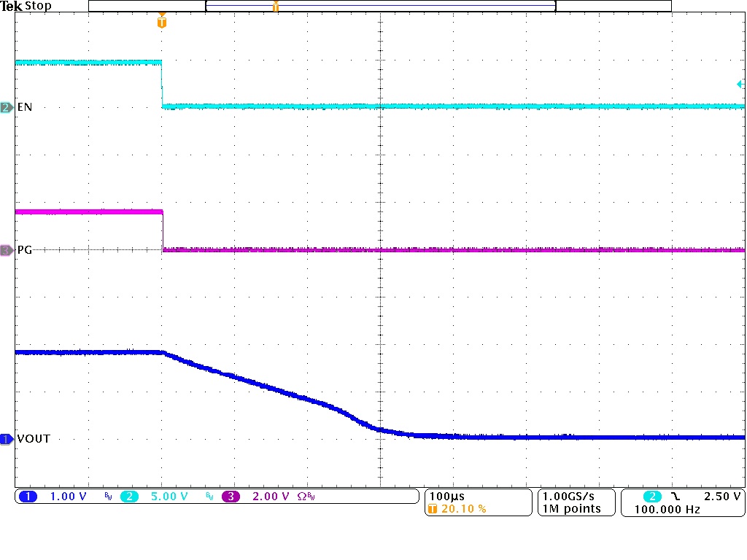
Task: Toggle the VOUT channel marker on the left edge
Action: point(6,439)
